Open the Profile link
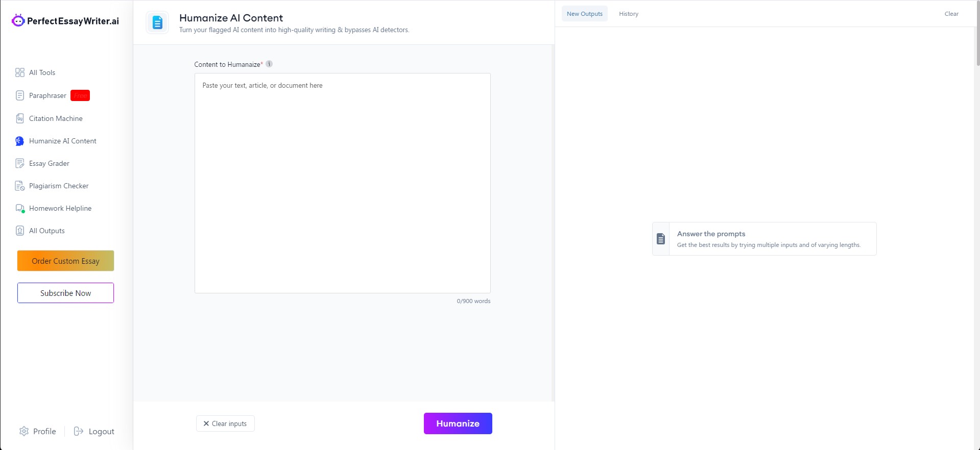 [x=38, y=431]
